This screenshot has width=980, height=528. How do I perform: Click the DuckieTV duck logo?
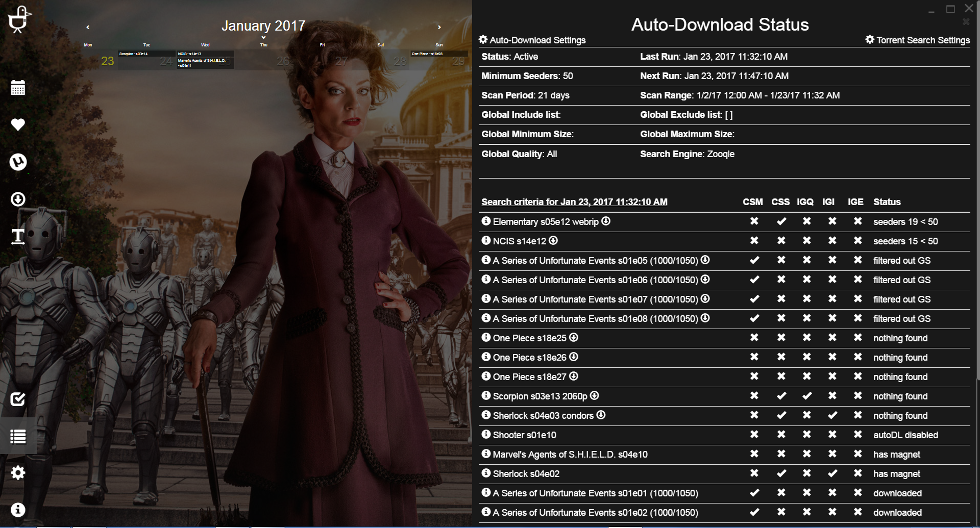click(19, 19)
